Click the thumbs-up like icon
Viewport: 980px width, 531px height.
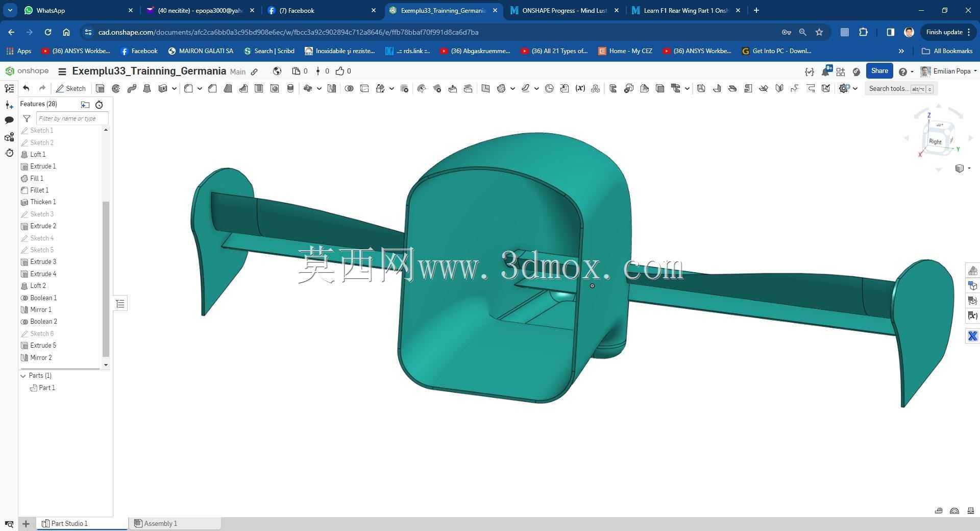point(340,71)
